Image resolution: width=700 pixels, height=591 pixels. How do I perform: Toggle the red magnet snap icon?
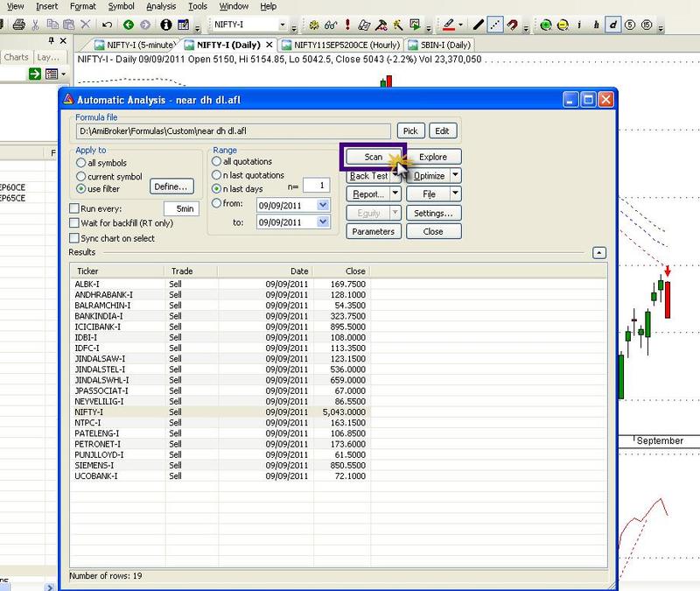click(x=512, y=25)
